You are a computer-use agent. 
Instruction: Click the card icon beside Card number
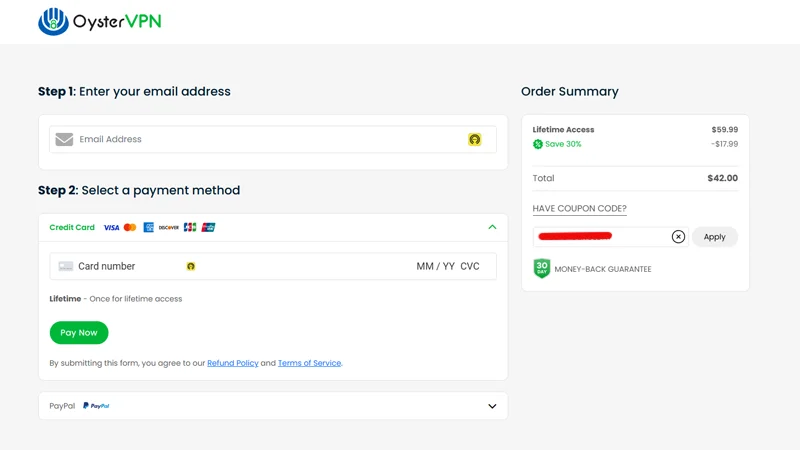pos(66,266)
